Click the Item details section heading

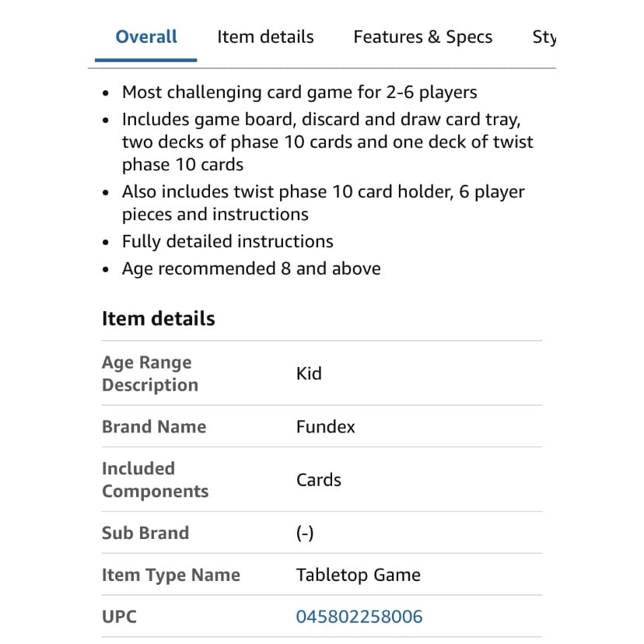(158, 318)
